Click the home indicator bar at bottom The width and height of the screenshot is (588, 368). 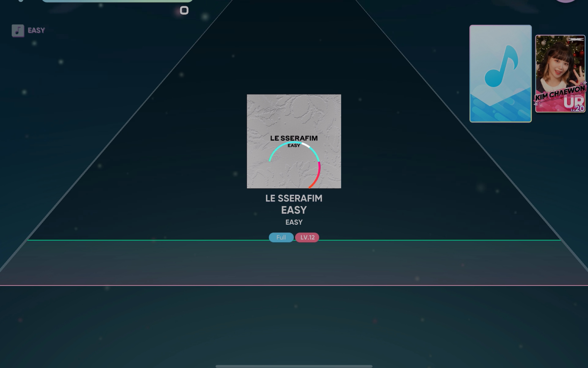(x=294, y=366)
